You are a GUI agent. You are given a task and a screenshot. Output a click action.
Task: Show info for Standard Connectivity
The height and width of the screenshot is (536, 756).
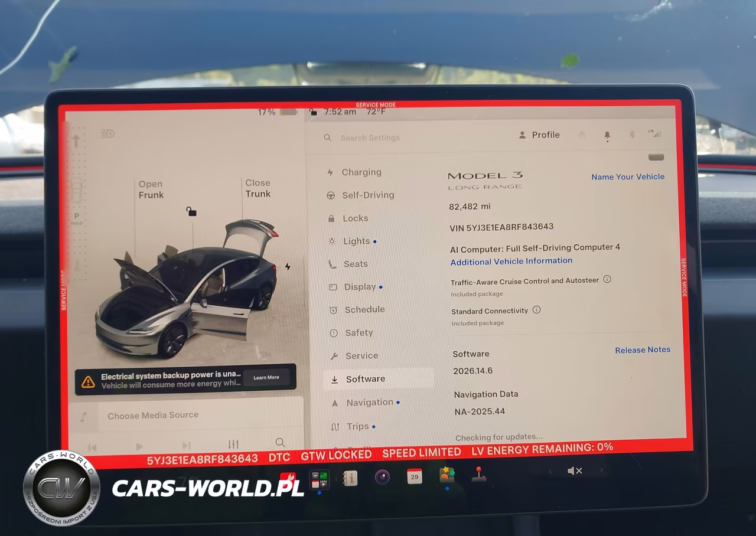[x=536, y=309]
